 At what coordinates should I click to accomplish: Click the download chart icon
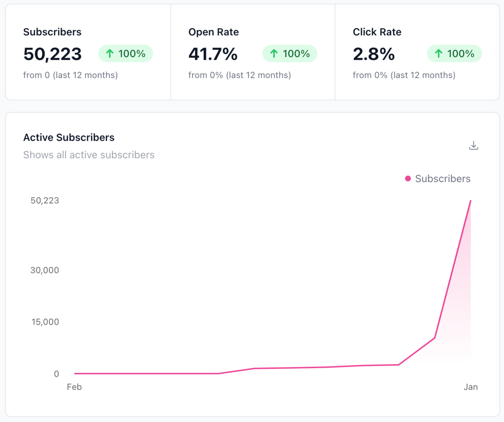473,146
